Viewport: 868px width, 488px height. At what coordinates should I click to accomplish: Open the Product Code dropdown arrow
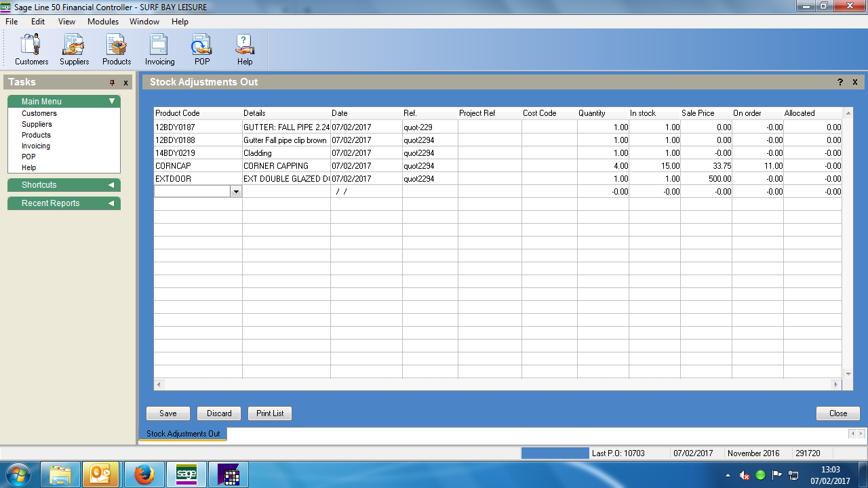tap(236, 192)
